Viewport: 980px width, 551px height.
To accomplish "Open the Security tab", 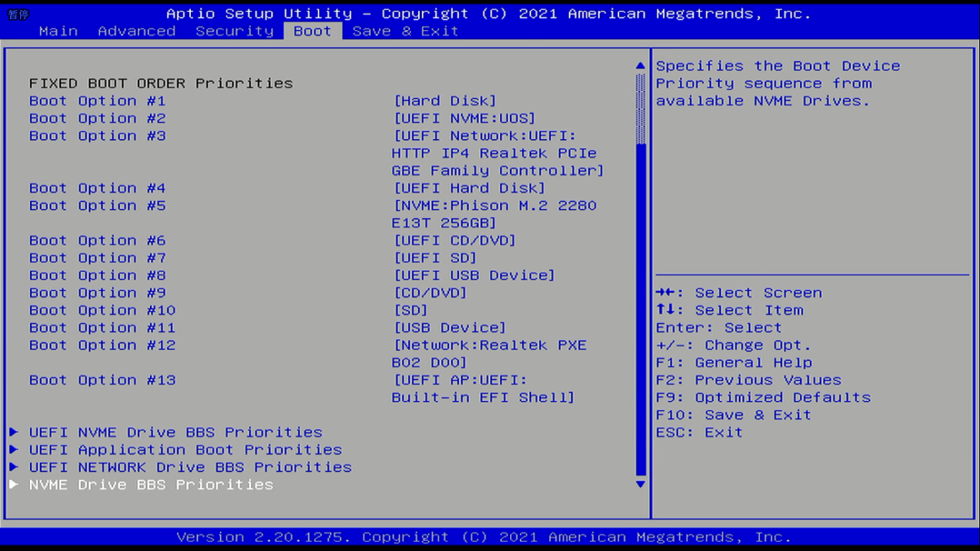I will click(x=234, y=31).
